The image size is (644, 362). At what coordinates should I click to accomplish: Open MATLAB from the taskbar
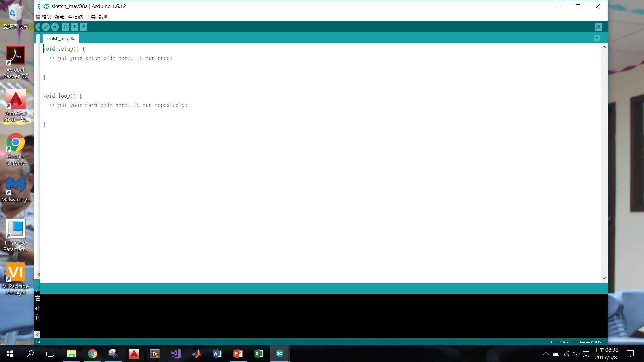(197, 354)
